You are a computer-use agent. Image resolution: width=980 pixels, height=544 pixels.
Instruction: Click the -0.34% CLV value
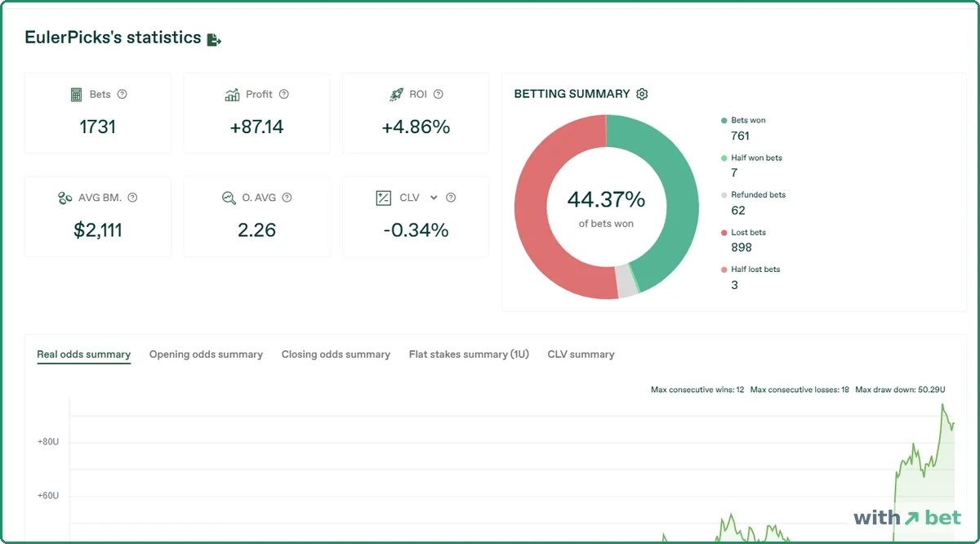416,230
